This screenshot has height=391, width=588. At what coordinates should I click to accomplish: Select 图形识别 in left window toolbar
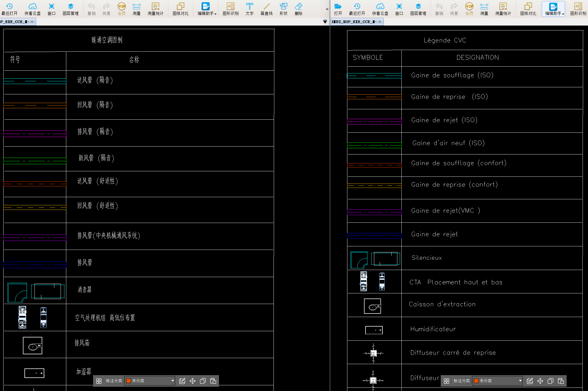(x=231, y=9)
